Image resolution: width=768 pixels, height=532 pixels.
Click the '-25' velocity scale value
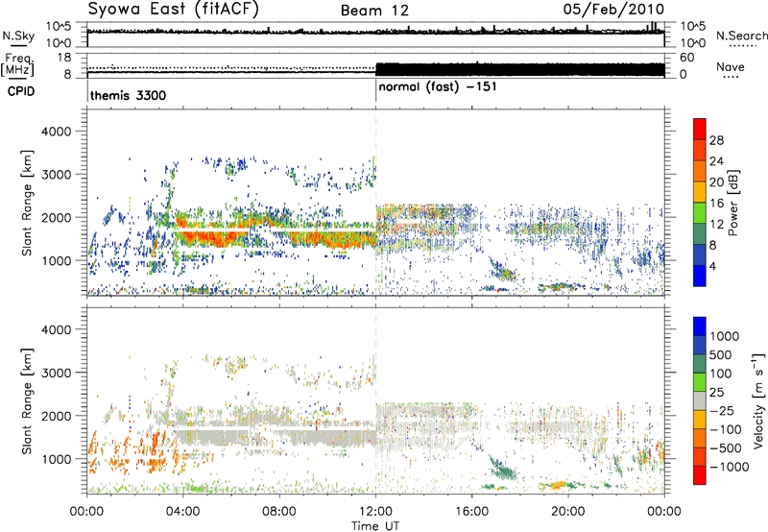coord(725,410)
